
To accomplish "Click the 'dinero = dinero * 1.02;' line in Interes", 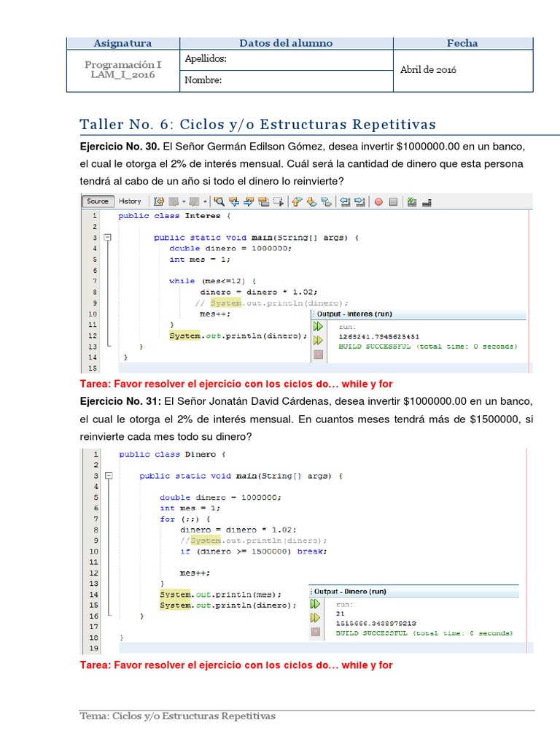I will 259,292.
